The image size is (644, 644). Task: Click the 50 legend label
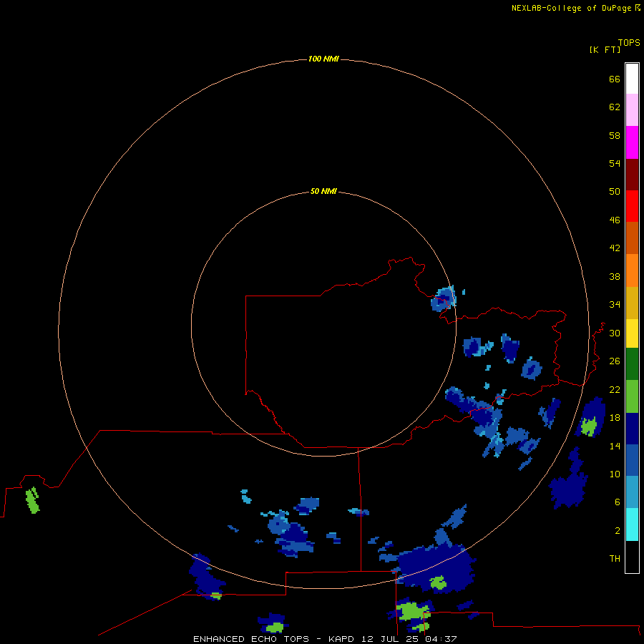point(615,191)
